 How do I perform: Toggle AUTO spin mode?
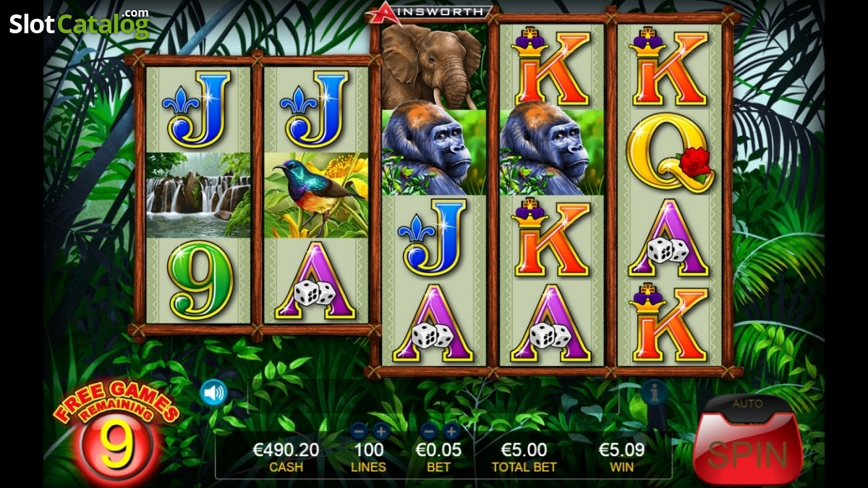[747, 404]
